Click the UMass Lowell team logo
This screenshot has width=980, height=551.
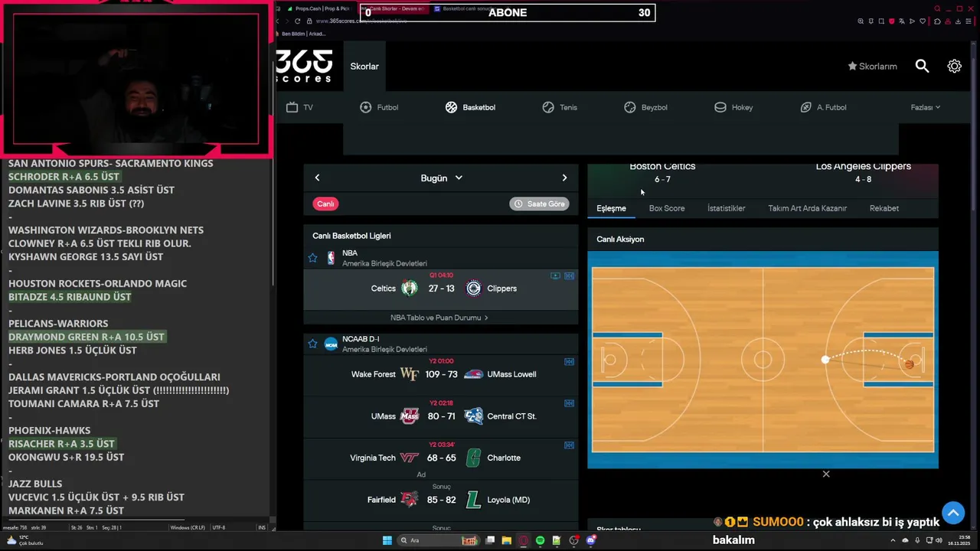click(473, 374)
